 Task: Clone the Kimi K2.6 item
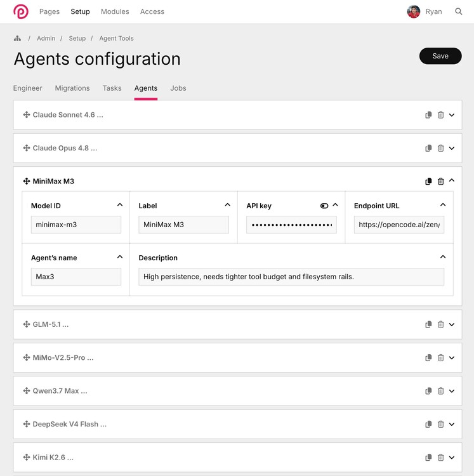point(428,458)
